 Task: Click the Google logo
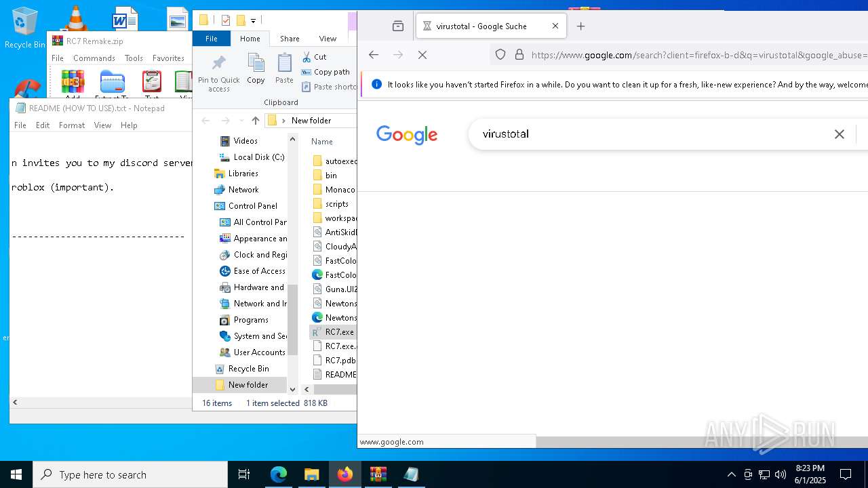tap(407, 134)
